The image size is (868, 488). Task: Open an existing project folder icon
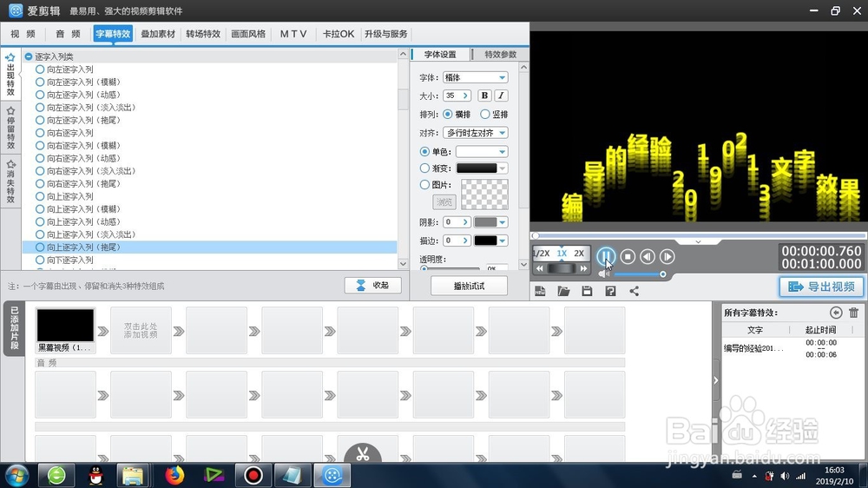[563, 291]
